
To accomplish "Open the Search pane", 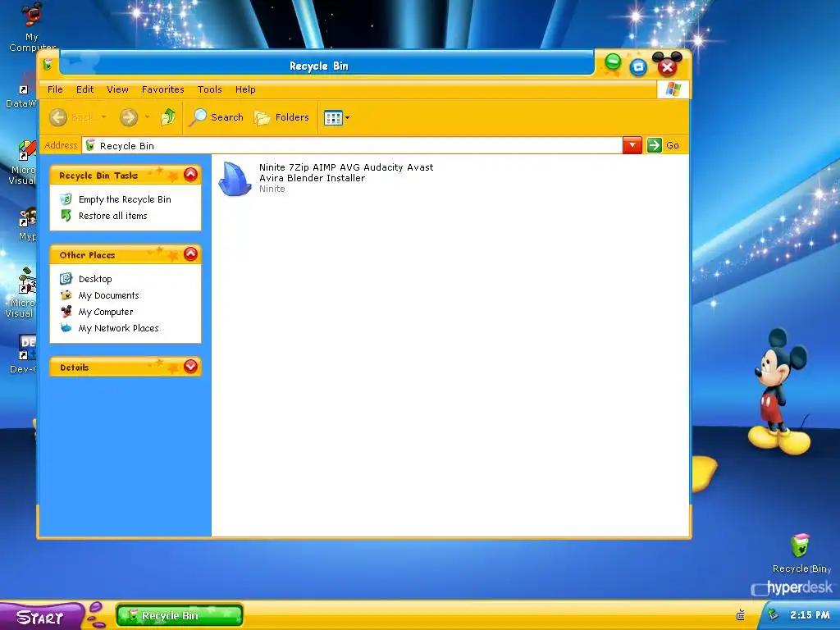I will [x=217, y=117].
